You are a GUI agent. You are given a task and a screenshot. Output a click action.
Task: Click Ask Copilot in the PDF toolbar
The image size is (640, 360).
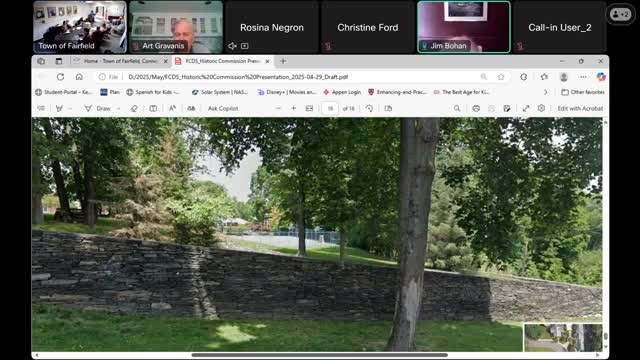click(x=223, y=108)
